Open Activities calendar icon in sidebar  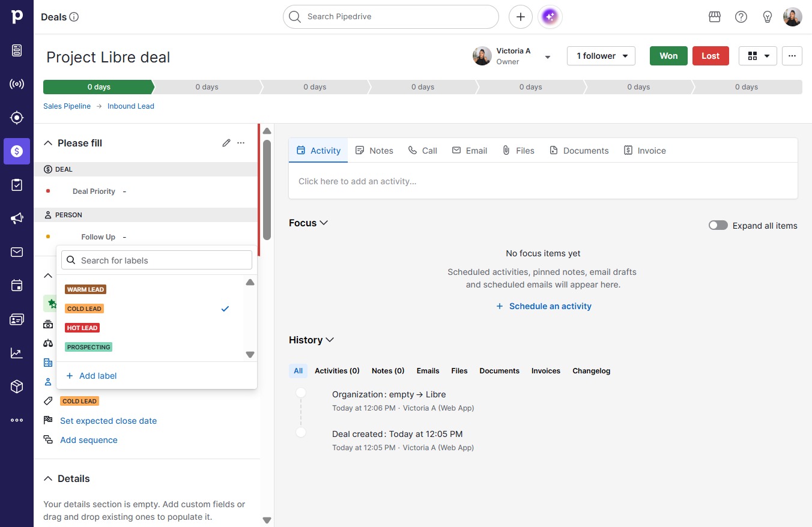(17, 286)
